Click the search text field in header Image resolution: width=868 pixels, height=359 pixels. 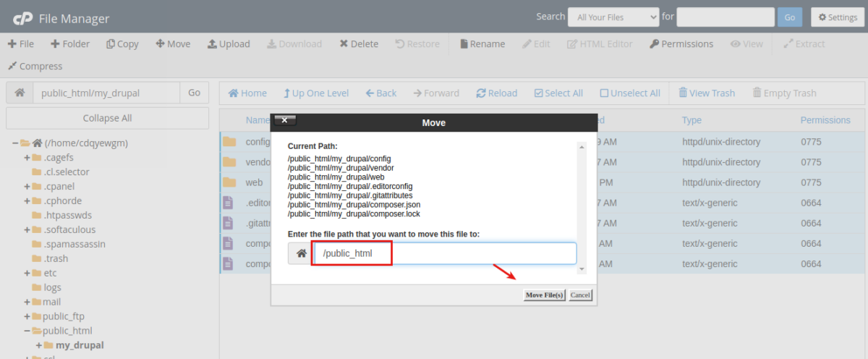pyautogui.click(x=725, y=17)
